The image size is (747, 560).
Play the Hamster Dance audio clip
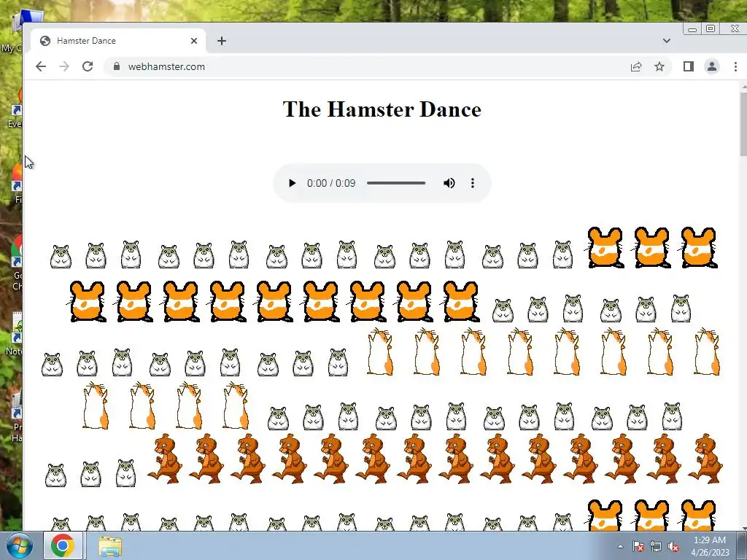tap(292, 183)
